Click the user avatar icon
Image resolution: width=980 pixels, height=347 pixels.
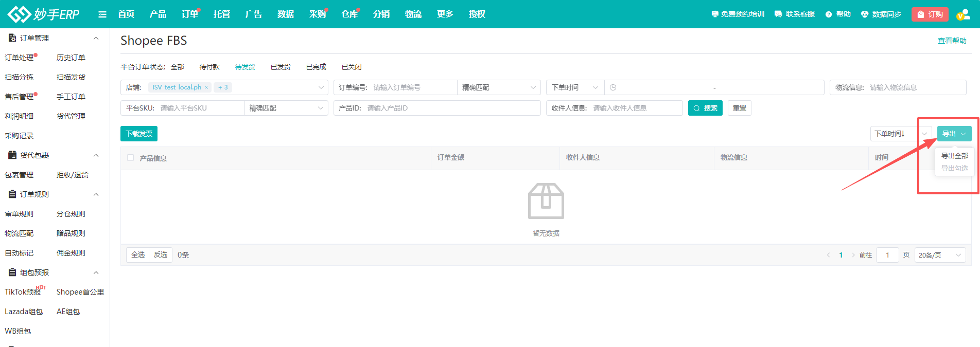(x=963, y=14)
